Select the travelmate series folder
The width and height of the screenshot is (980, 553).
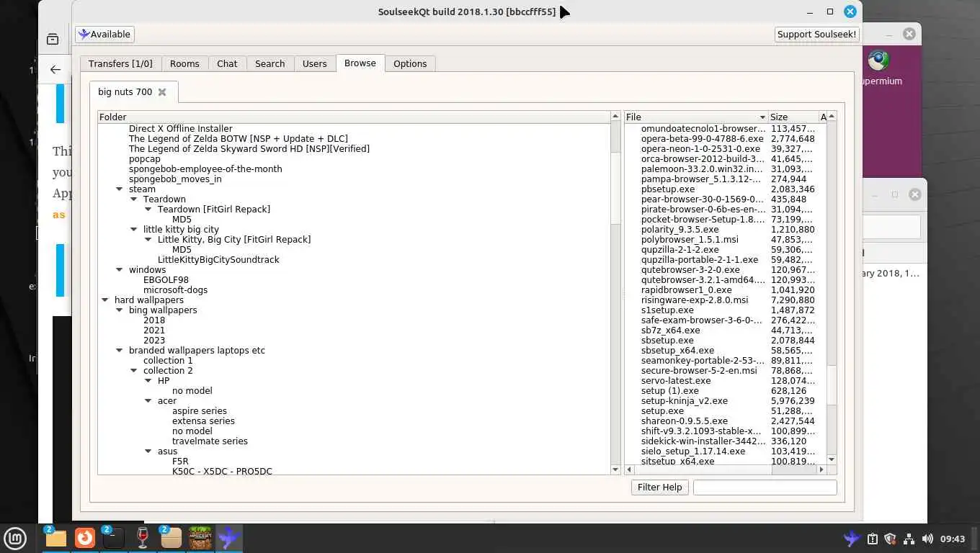click(x=210, y=441)
